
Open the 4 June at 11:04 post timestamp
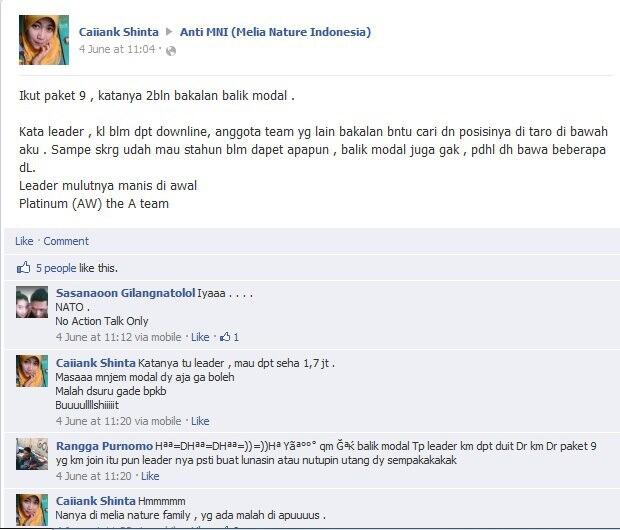click(117, 49)
